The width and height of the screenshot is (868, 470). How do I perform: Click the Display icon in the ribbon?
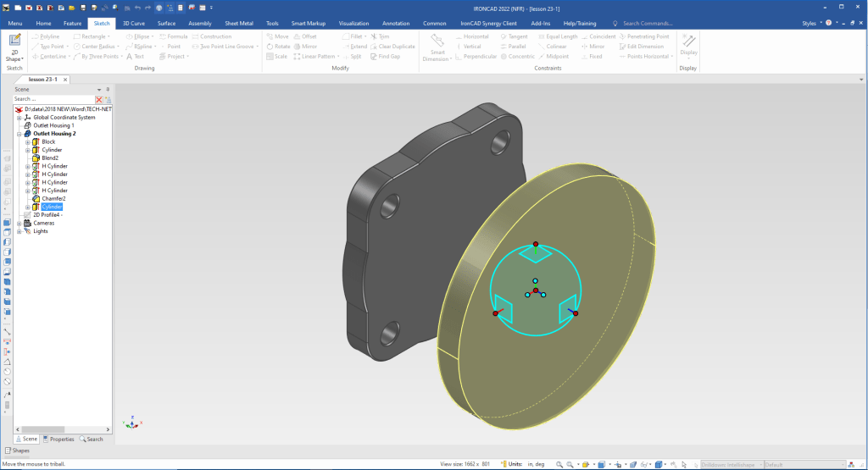coord(688,41)
